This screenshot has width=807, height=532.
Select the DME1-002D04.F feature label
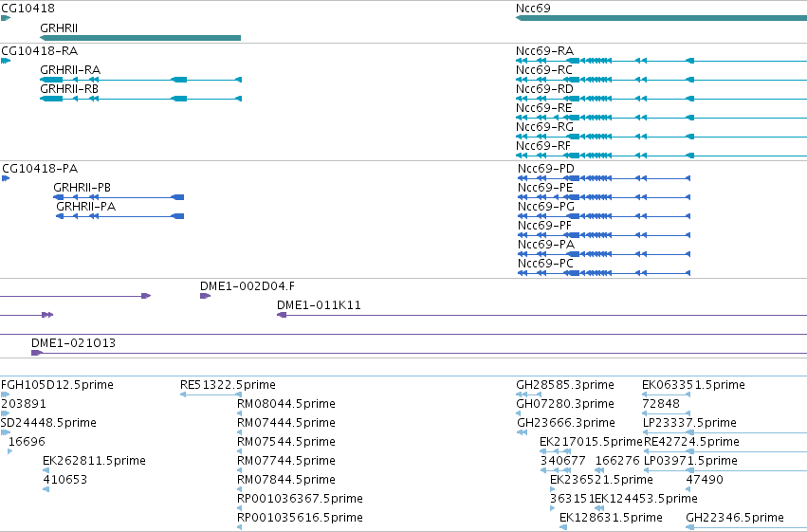[x=248, y=286]
